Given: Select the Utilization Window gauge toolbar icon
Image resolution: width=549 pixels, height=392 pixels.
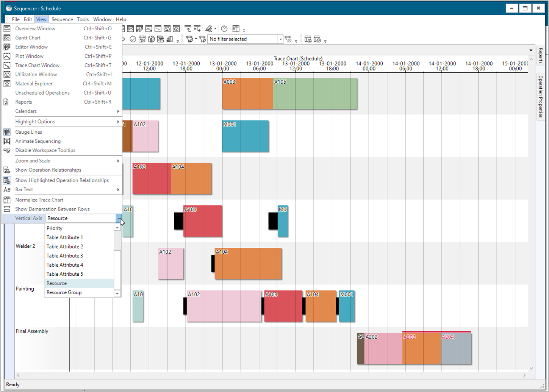Looking at the screenshot, I should coord(167,28).
